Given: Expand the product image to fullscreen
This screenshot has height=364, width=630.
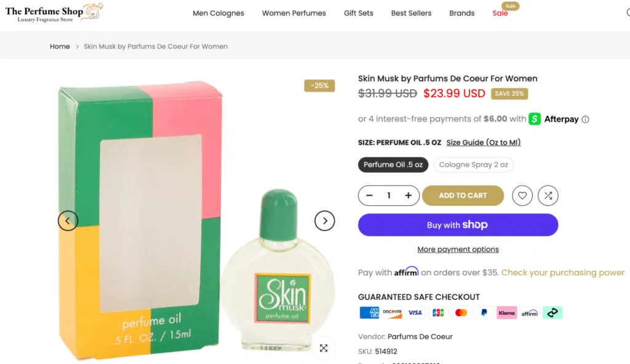Looking at the screenshot, I should tap(324, 348).
